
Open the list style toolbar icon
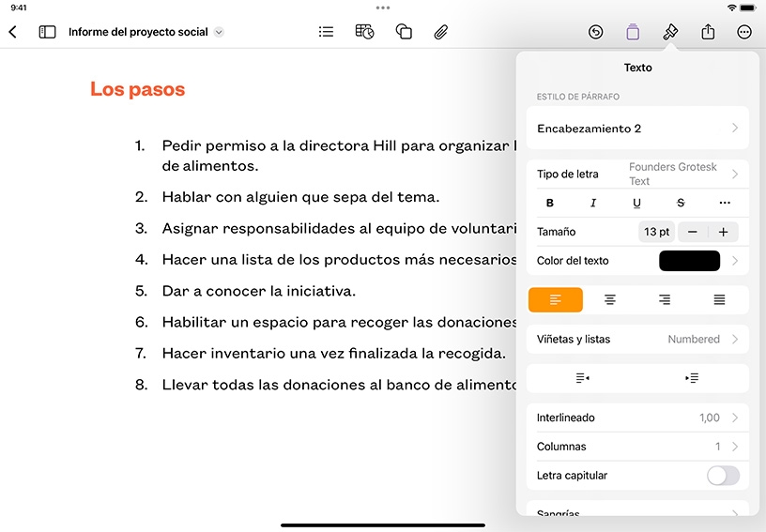click(326, 32)
